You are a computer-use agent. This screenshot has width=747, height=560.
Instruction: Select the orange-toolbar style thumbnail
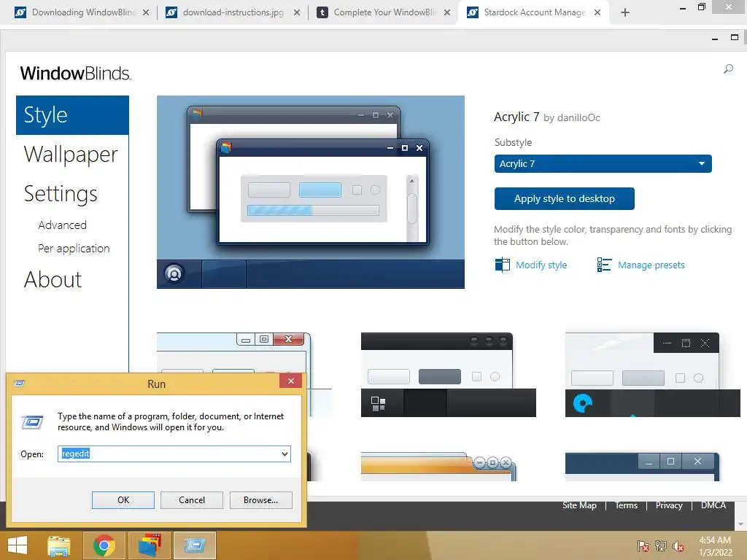(x=438, y=467)
